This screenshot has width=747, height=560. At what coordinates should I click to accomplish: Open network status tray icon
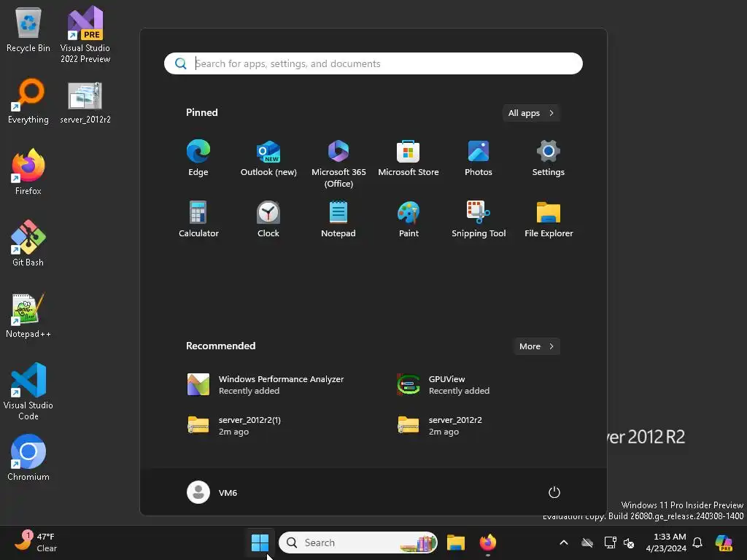[x=611, y=542]
